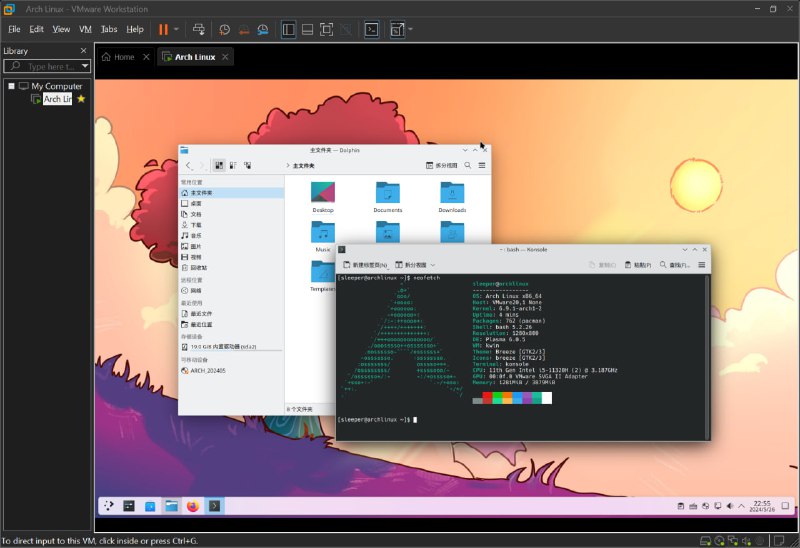Expand the power options dropdown arrow
The image size is (800, 548).
[x=177, y=30]
